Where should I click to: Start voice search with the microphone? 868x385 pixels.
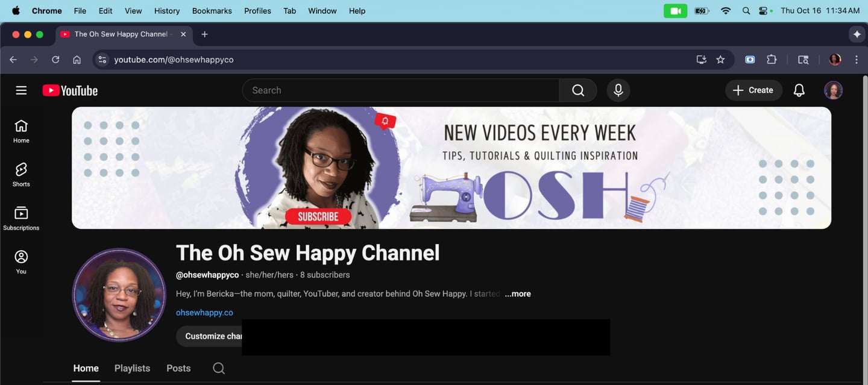618,90
